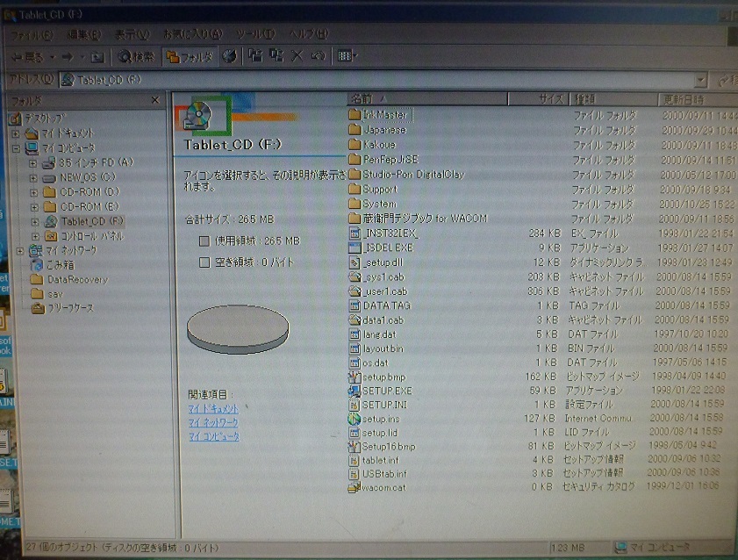
Task: Select the setup.ins file icon
Action: click(x=354, y=419)
